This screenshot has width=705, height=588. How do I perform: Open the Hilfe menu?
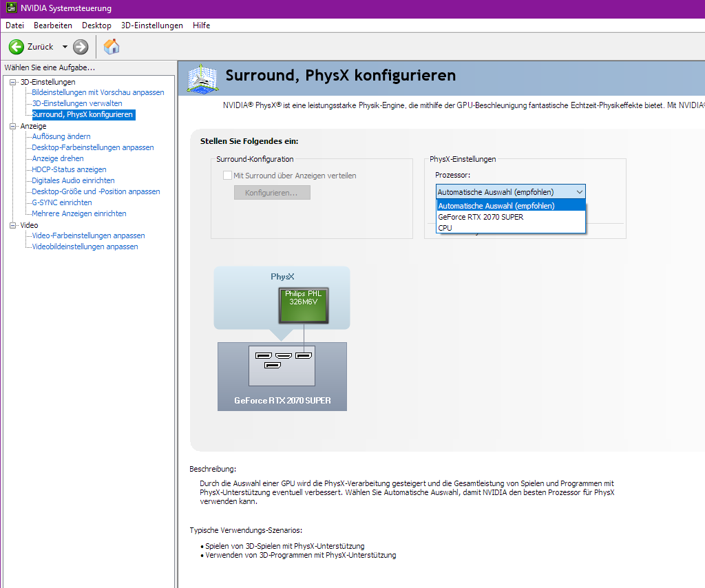202,25
